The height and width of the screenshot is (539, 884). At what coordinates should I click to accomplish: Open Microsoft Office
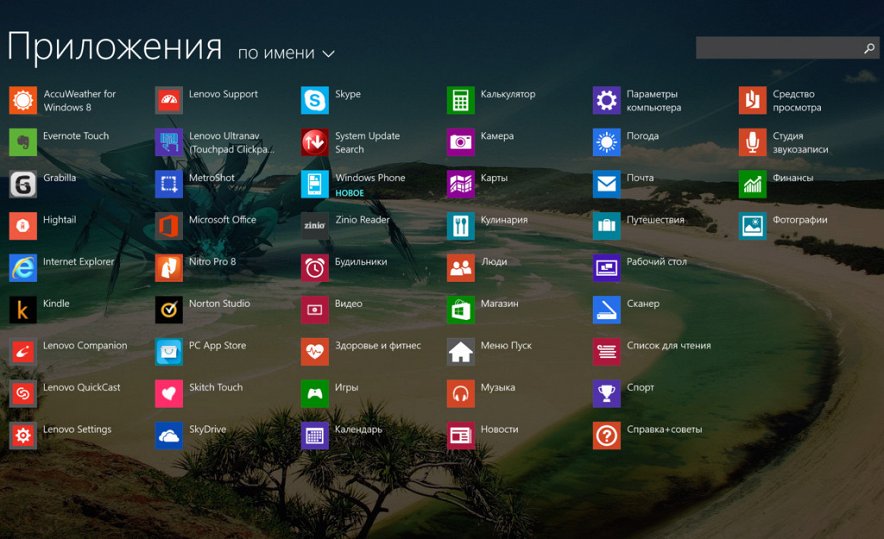(x=169, y=226)
